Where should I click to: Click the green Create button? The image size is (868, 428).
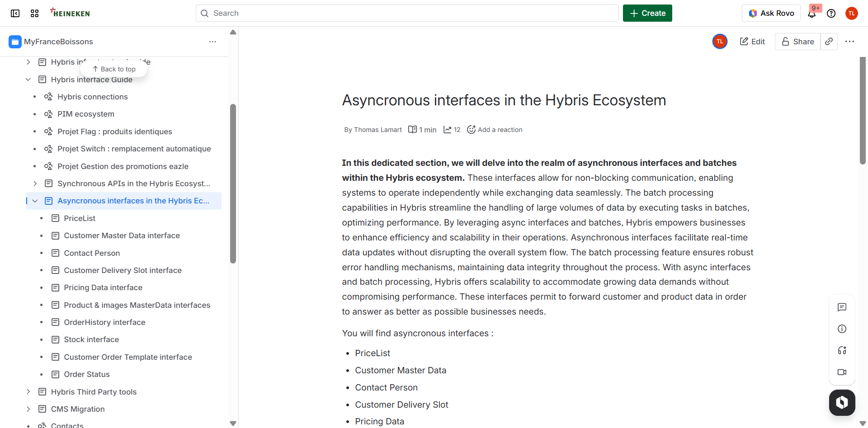pyautogui.click(x=647, y=13)
